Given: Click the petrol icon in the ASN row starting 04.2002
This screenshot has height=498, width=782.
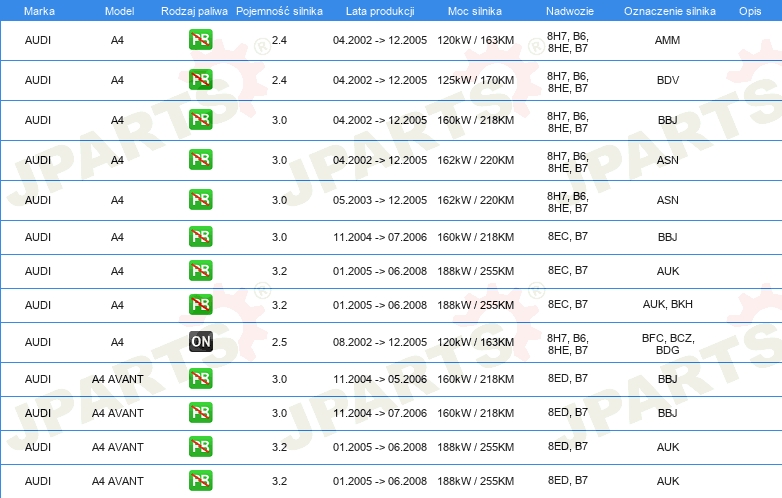Looking at the screenshot, I should click(x=200, y=160).
